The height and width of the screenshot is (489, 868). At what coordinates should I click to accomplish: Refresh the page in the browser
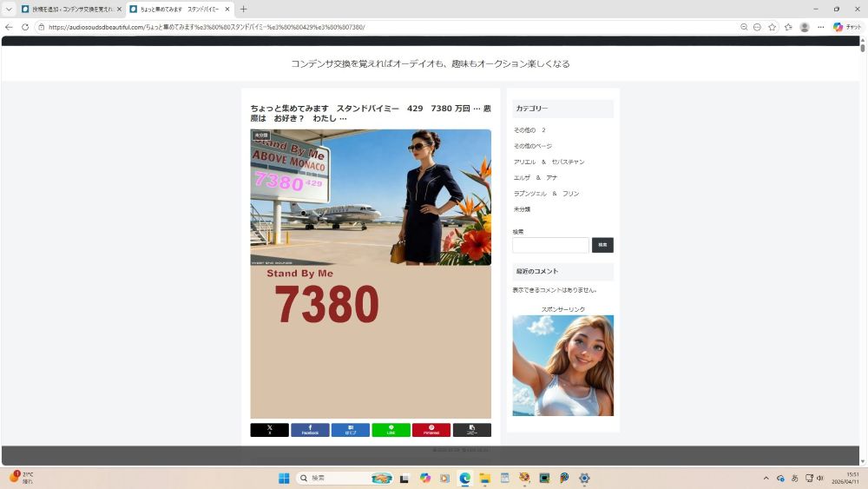tap(25, 27)
